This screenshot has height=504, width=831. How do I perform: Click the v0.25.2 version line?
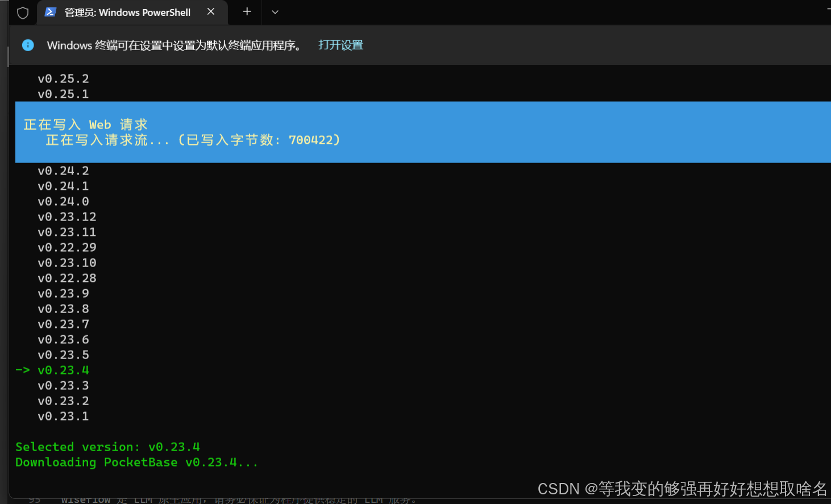[63, 78]
